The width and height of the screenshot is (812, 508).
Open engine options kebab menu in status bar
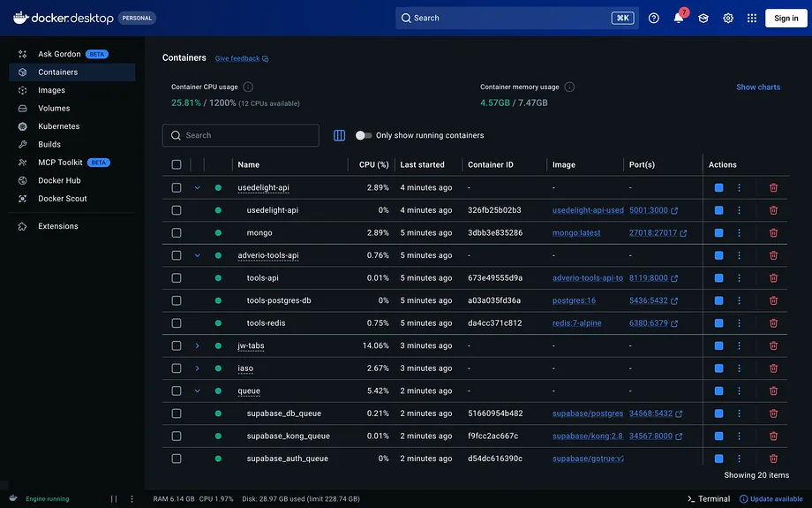point(132,498)
